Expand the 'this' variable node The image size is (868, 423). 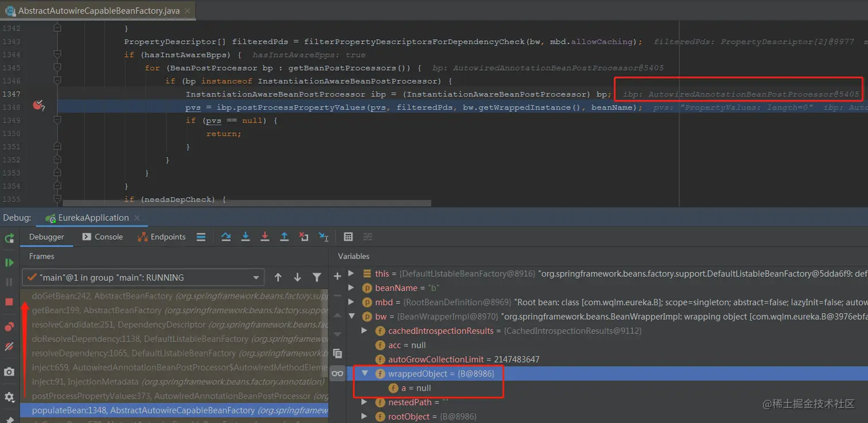click(x=352, y=274)
